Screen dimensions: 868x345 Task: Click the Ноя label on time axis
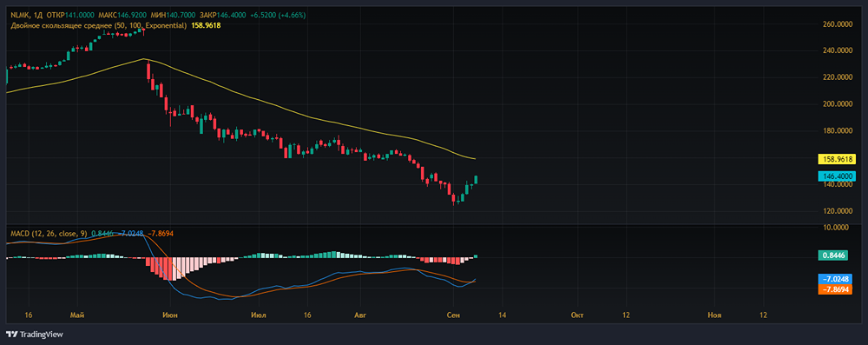(714, 315)
